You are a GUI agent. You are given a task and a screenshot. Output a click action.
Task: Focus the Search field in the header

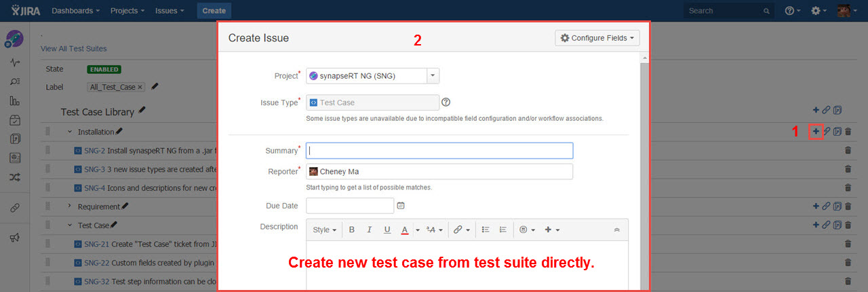click(x=728, y=11)
